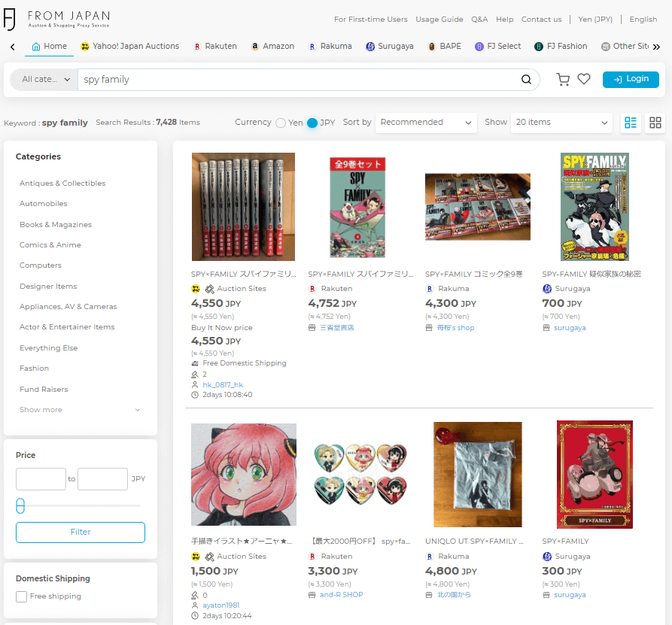Viewport: 672px width, 625px height.
Task: Open the Contact us link
Action: click(x=541, y=20)
